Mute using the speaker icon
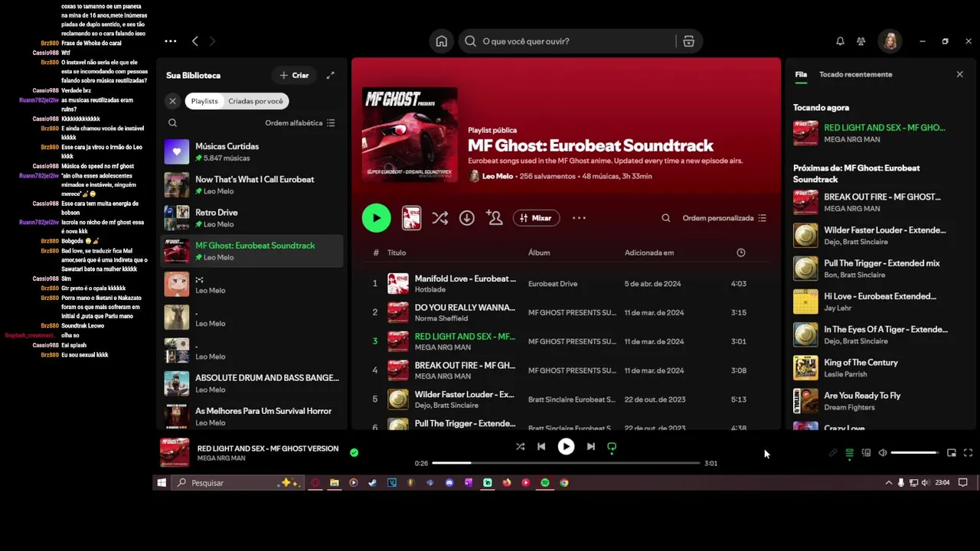Viewport: 980px width, 551px height. coord(882,453)
